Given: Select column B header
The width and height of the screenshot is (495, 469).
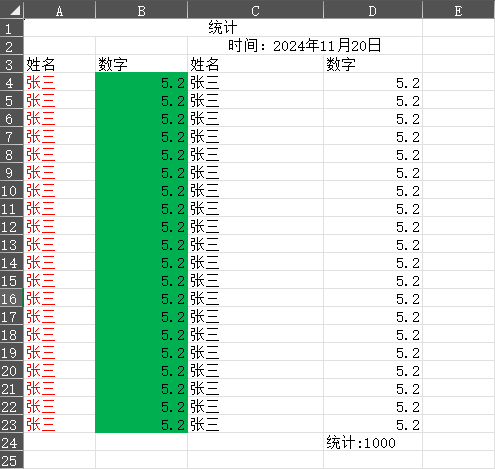Looking at the screenshot, I should tap(141, 10).
